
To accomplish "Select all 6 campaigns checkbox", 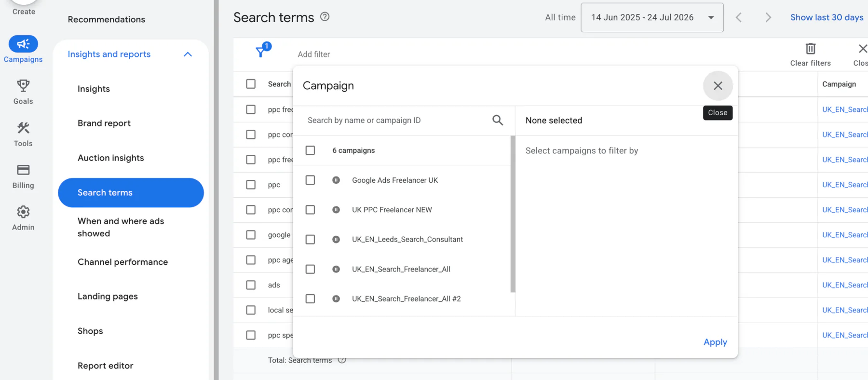I will tap(310, 150).
